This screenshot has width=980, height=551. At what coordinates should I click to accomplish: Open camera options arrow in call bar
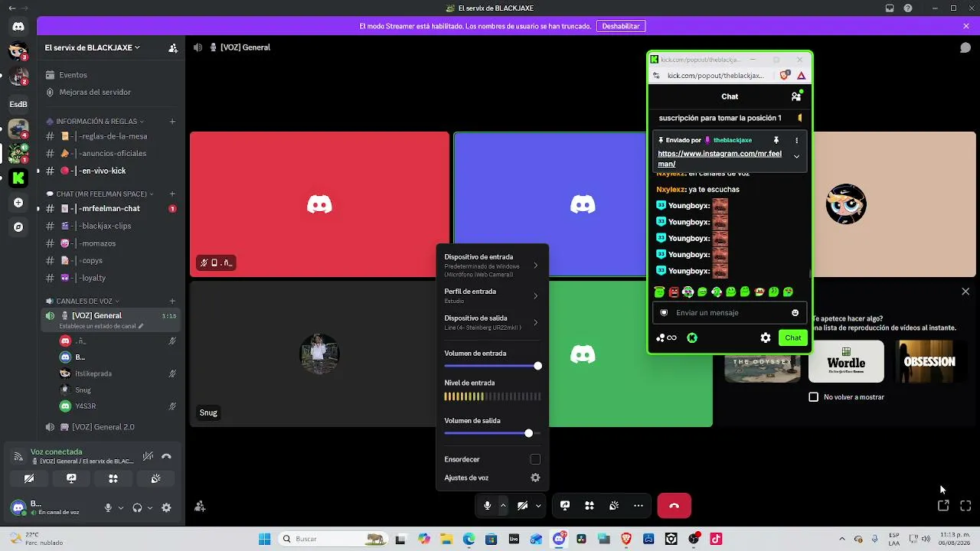pos(538,506)
